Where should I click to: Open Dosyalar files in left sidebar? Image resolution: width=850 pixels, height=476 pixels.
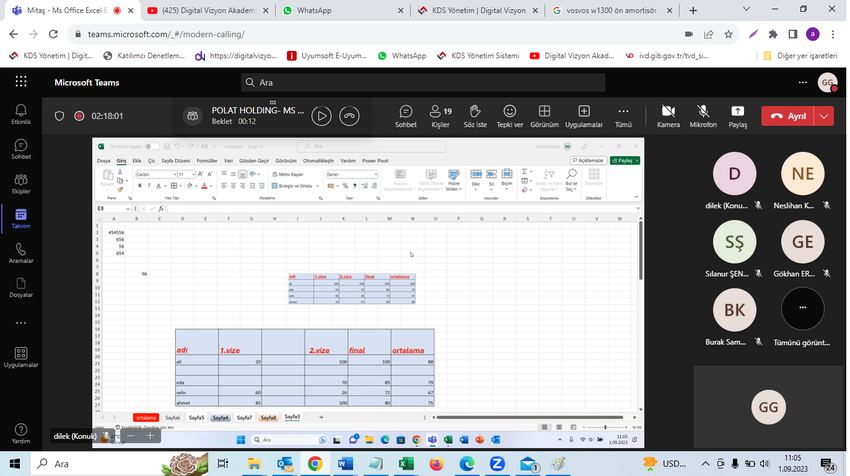coord(21,288)
